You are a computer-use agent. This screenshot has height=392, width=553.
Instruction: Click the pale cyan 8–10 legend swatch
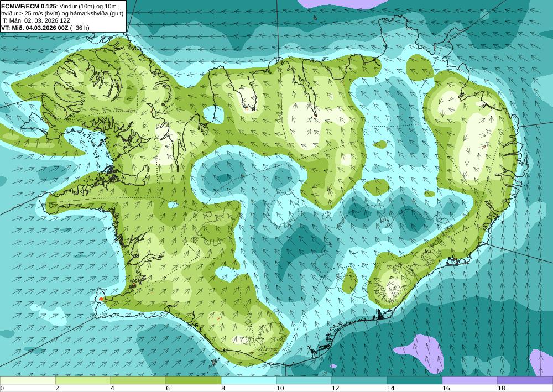249,380
